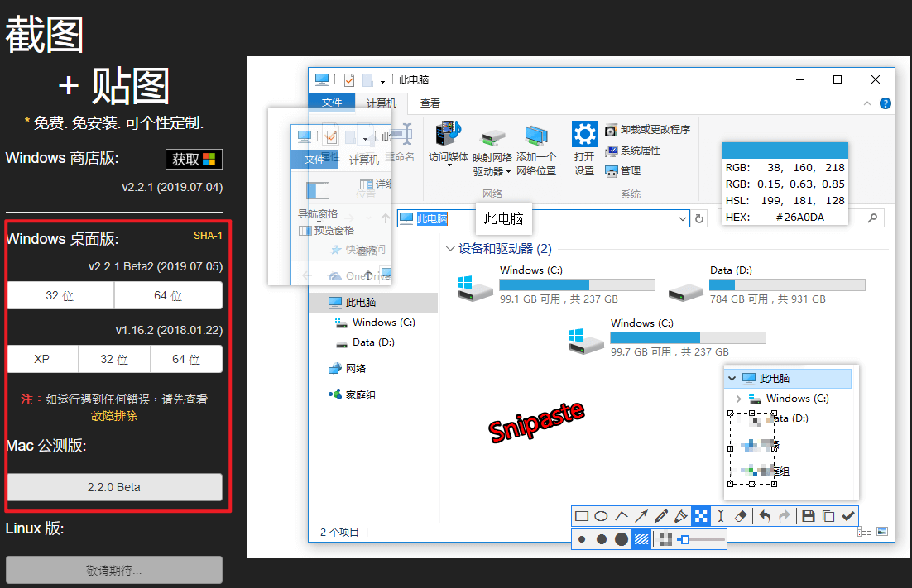Select the pencil drawing tool
Viewport: 912px width, 588px height.
click(662, 515)
